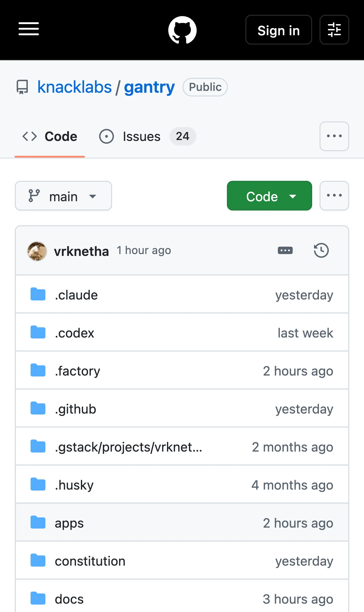
Task: Click the vrknetha avatar thumbnail
Action: tap(37, 251)
